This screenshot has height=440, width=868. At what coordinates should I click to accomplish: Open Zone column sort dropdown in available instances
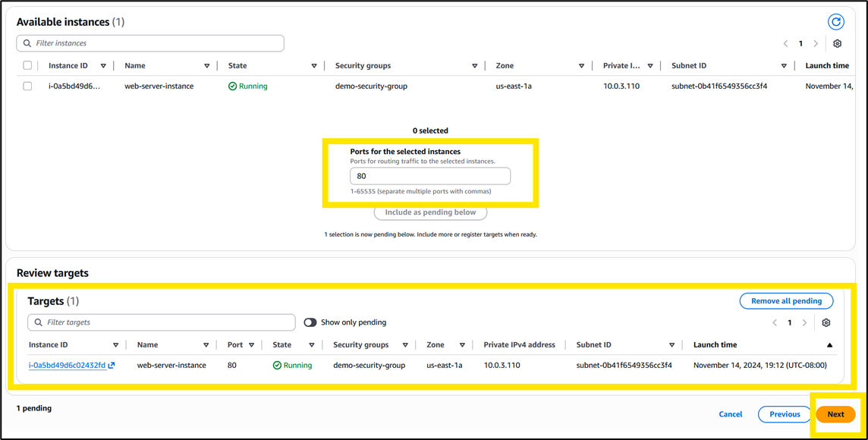pyautogui.click(x=581, y=66)
